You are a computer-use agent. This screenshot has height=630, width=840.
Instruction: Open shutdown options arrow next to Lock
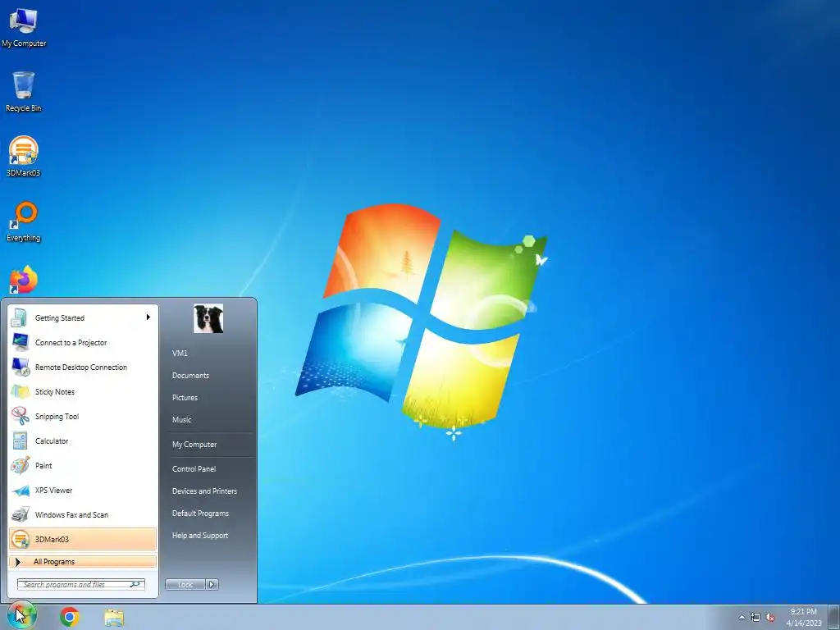pos(212,584)
